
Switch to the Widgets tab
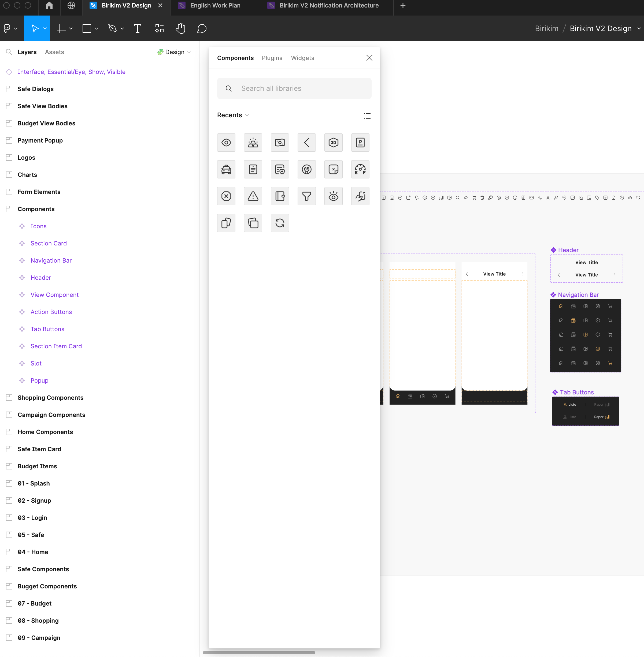(302, 58)
